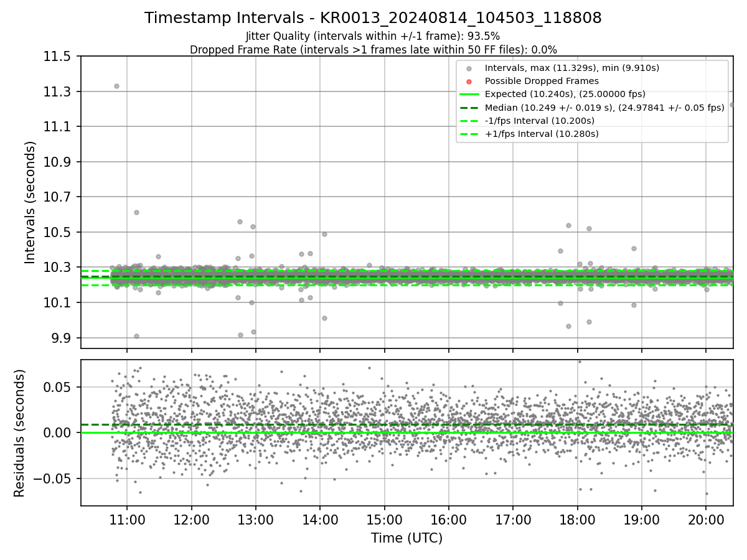Click the 20:00 time tick label
This screenshot has height=560, width=747.
click(706, 520)
